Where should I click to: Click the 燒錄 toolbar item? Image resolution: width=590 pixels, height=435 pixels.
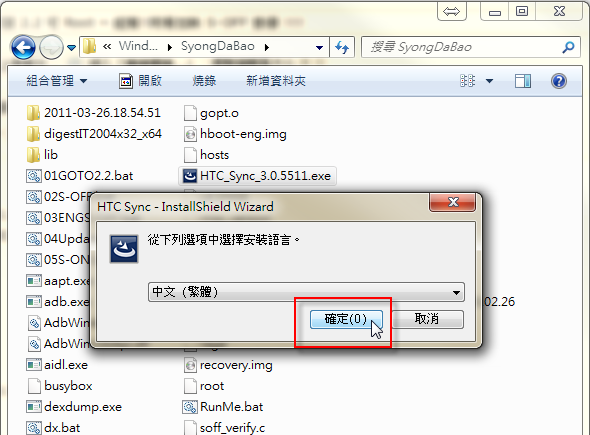pyautogui.click(x=204, y=81)
